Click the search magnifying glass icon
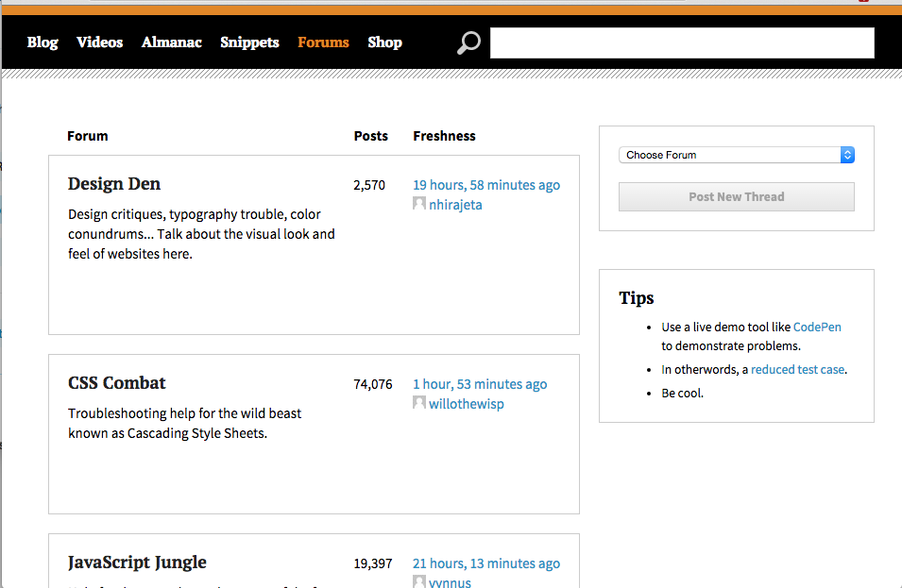902x588 pixels. point(468,42)
